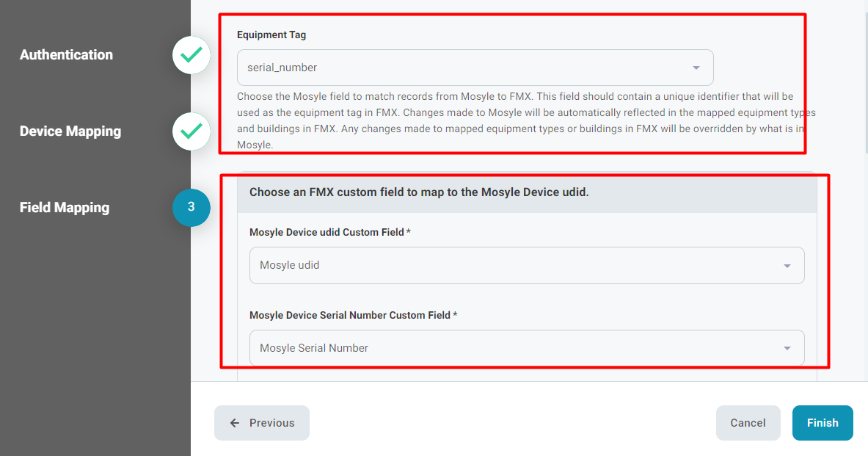868x456 pixels.
Task: Click the vertical scrollbar on the right edge
Action: point(865,83)
